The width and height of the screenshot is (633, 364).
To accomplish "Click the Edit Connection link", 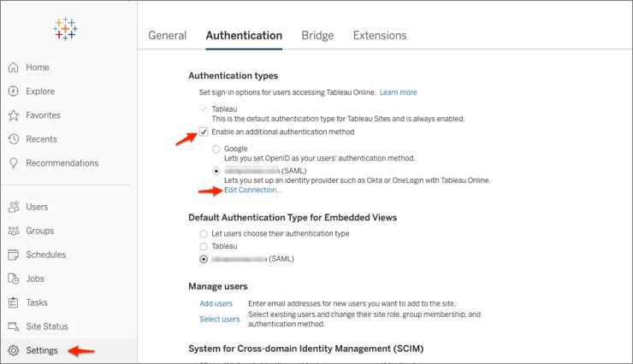I will [x=252, y=190].
